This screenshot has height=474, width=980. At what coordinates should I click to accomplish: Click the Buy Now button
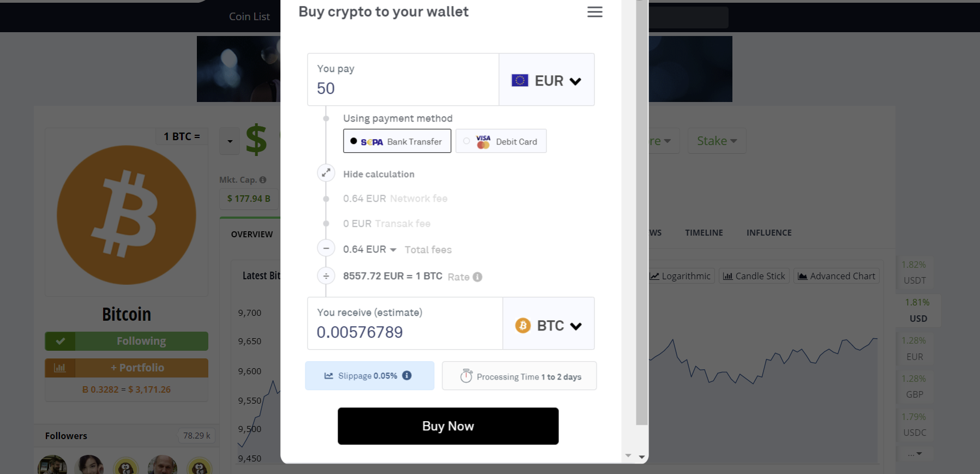pos(448,426)
